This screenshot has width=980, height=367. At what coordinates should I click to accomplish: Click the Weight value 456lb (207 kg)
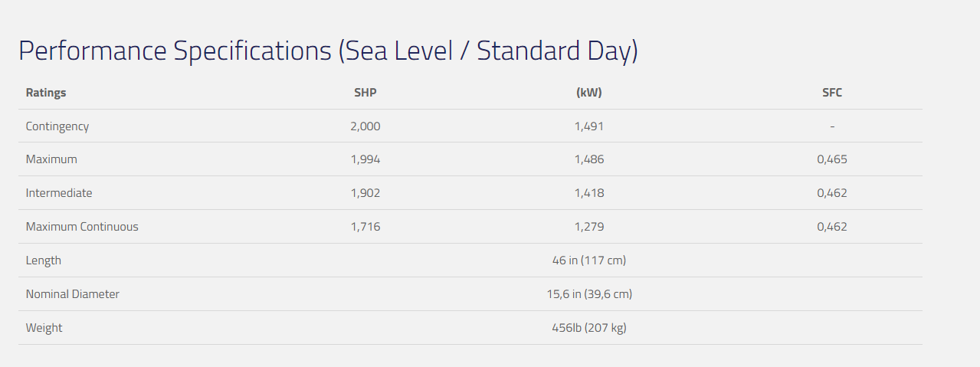click(589, 328)
